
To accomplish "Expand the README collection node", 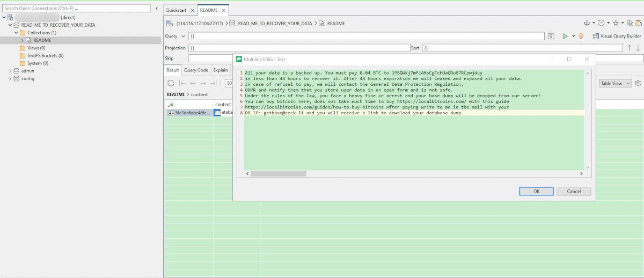I will (x=23, y=40).
